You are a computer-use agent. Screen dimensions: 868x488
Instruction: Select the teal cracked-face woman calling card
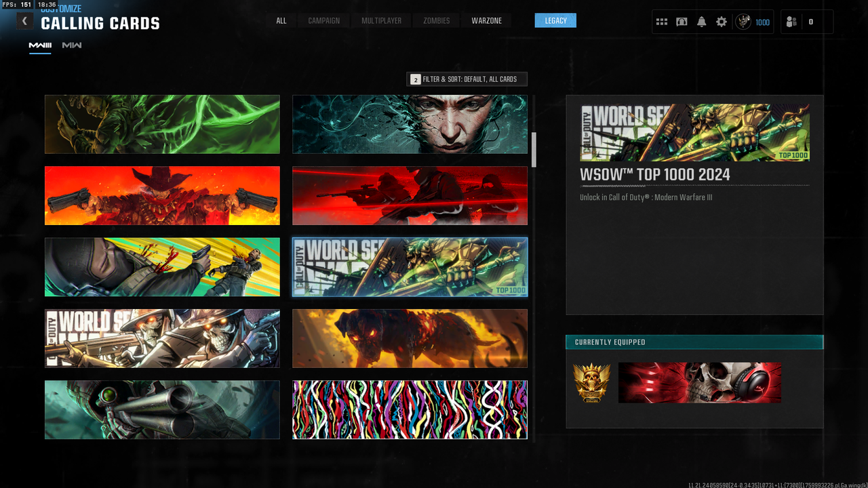[410, 124]
